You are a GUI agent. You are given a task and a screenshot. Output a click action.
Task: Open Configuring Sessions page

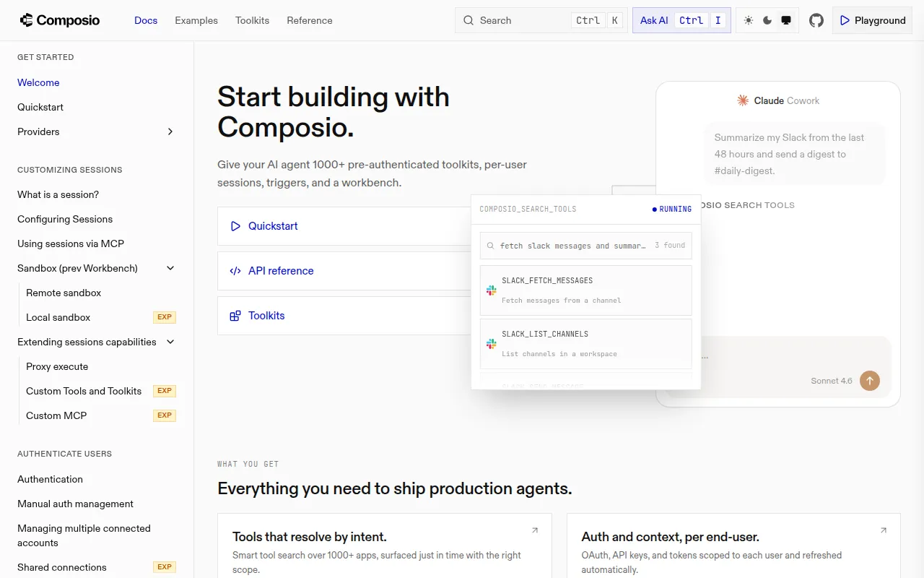(x=65, y=219)
